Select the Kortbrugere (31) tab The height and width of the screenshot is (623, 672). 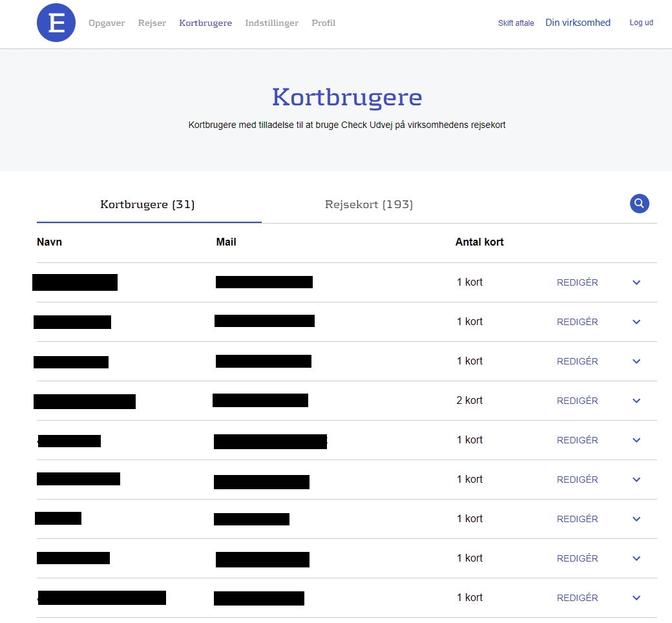coord(148,205)
